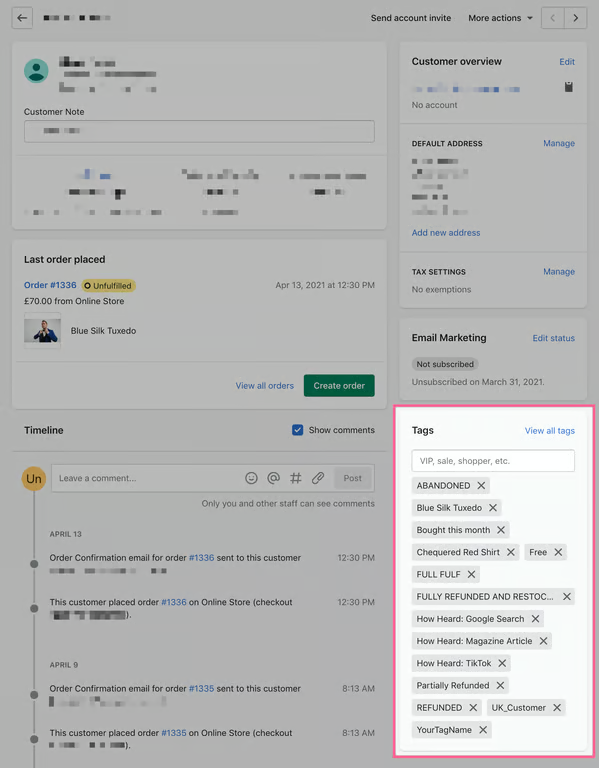Remove the Free tag

click(558, 552)
